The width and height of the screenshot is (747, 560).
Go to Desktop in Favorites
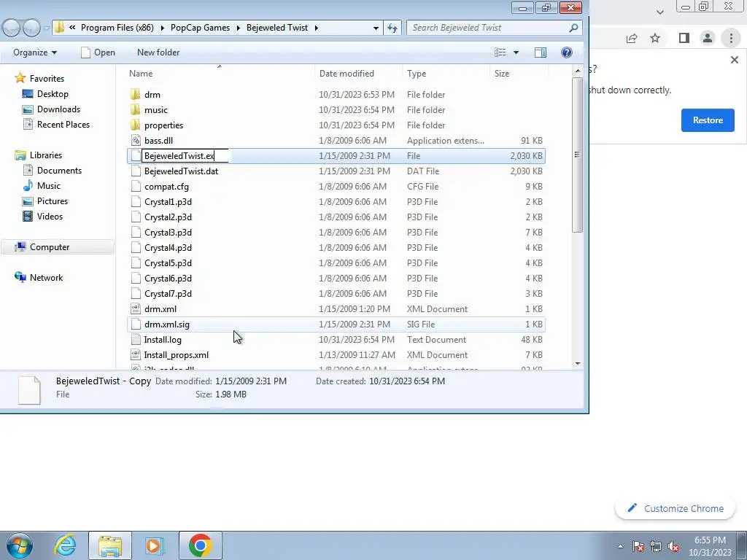click(x=53, y=94)
